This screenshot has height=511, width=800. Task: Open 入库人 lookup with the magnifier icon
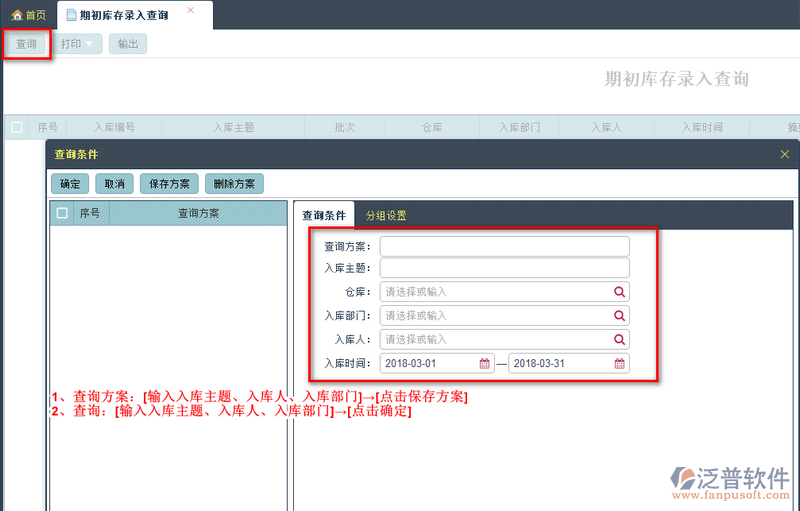pos(619,339)
